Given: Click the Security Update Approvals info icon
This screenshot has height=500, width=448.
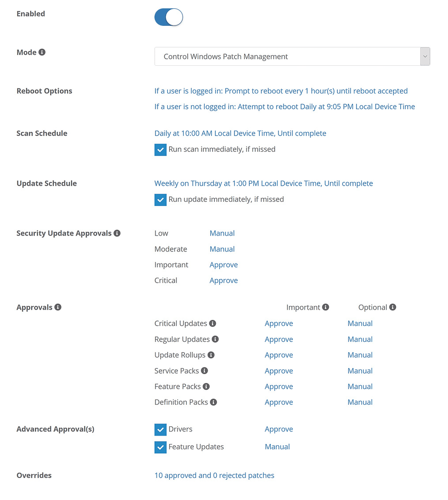Looking at the screenshot, I should click(x=117, y=233).
